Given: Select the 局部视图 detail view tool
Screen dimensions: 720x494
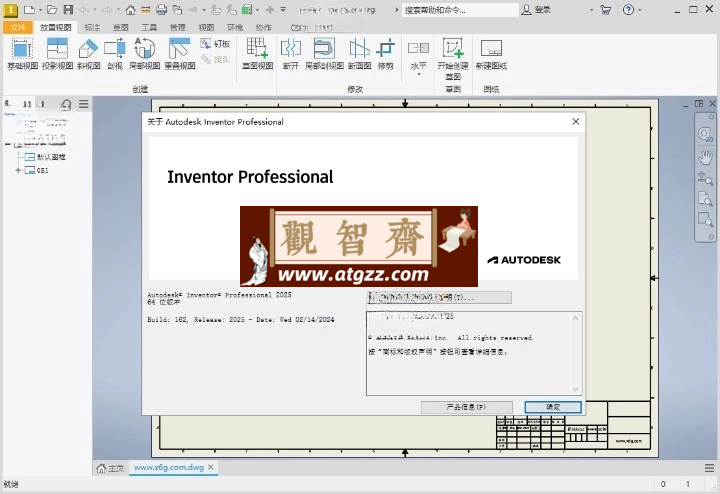Looking at the screenshot, I should (x=144, y=54).
